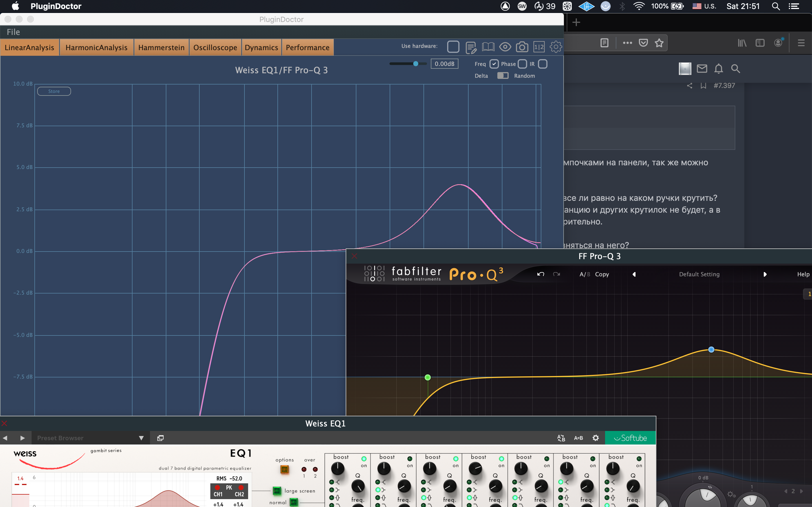
Task: Click the Store button on the graph
Action: pos(54,91)
